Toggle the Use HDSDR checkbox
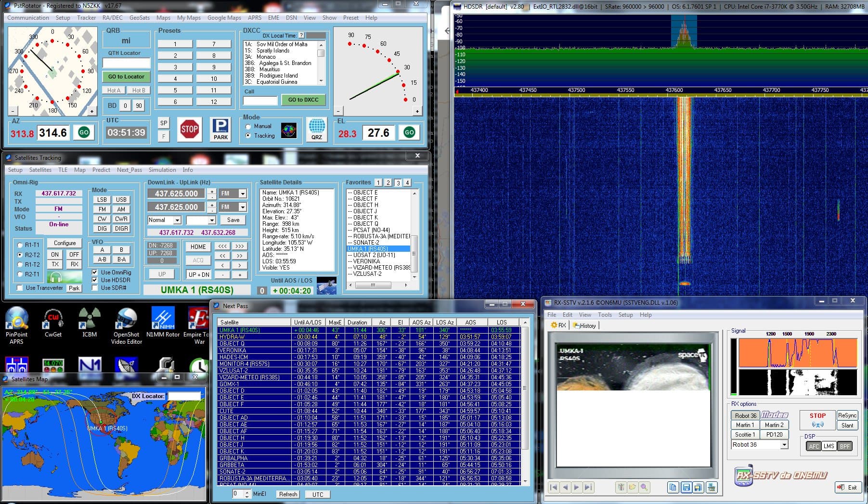Screen dimensions: 868x504 click(x=95, y=280)
